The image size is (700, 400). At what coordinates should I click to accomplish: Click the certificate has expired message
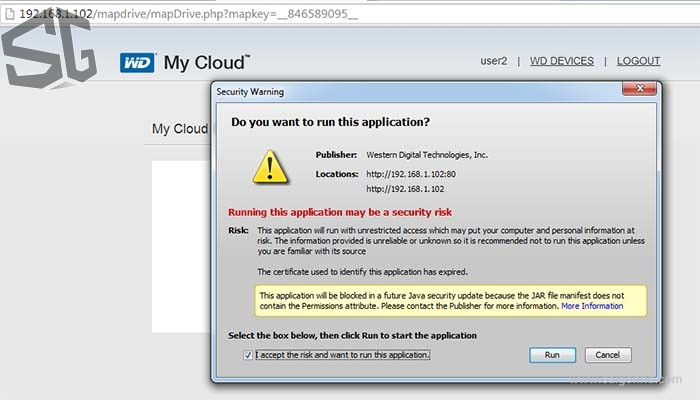(362, 271)
